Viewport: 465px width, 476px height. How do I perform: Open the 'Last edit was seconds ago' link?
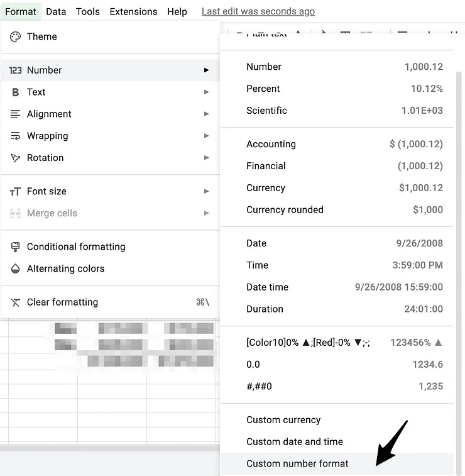click(258, 11)
